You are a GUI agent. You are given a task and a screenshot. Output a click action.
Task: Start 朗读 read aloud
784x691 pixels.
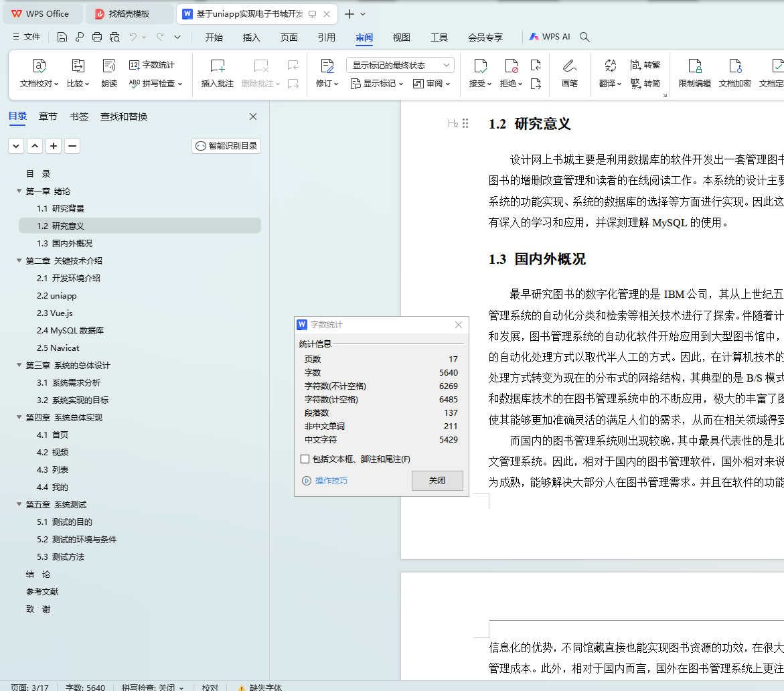click(109, 74)
